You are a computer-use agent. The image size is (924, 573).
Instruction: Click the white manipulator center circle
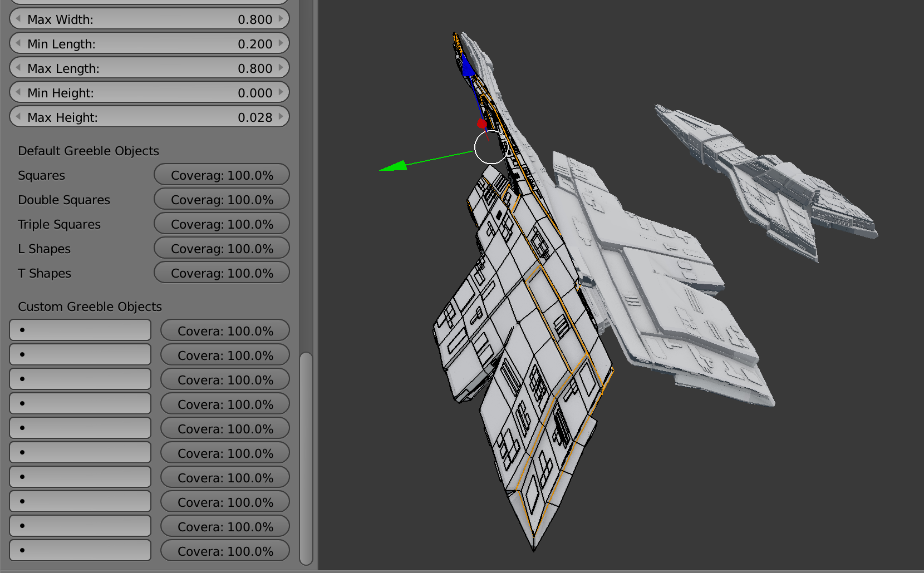point(491,147)
